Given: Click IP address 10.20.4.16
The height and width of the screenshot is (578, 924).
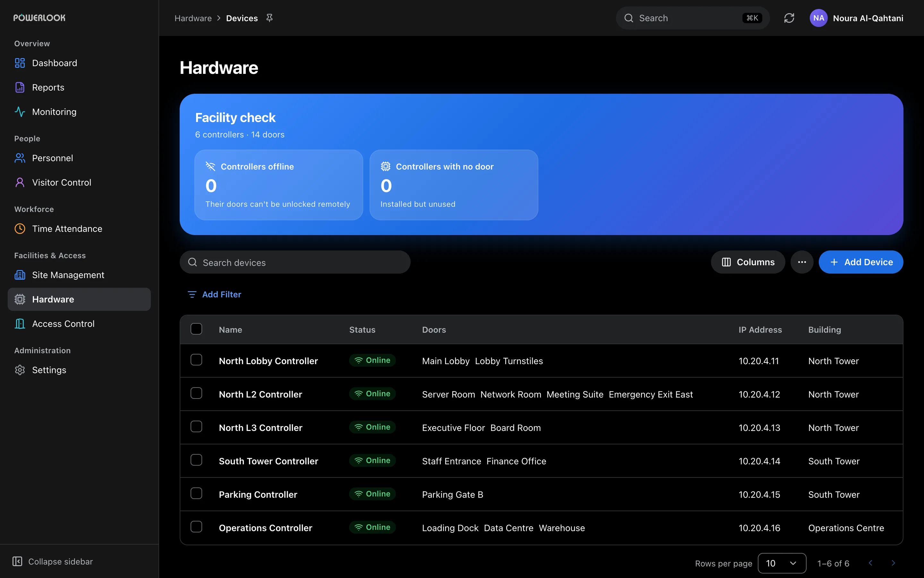Looking at the screenshot, I should tap(759, 528).
